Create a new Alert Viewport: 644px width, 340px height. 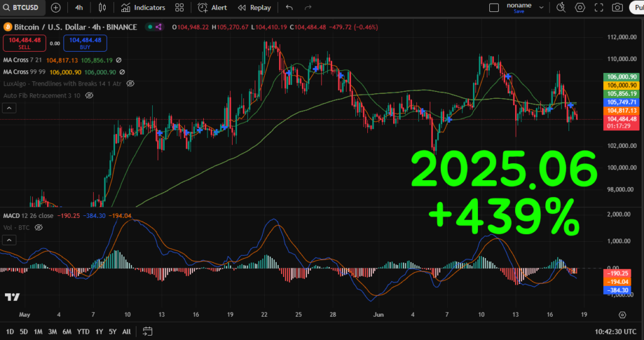(x=213, y=8)
